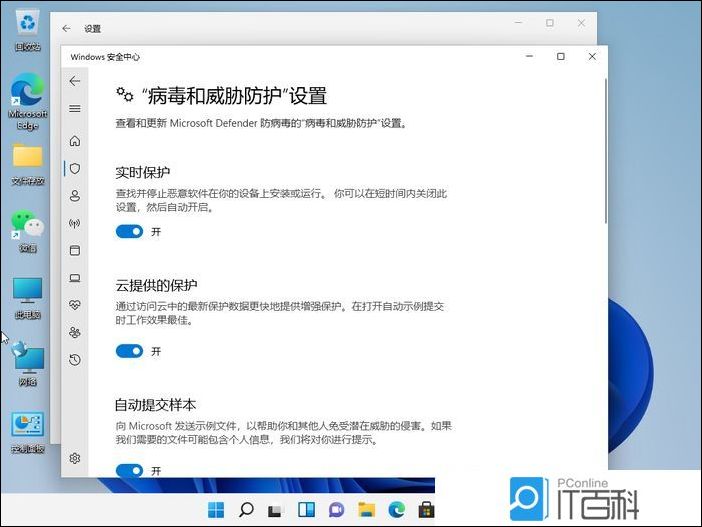Open the Home page in the sidebar
This screenshot has height=527, width=702.
tap(75, 141)
